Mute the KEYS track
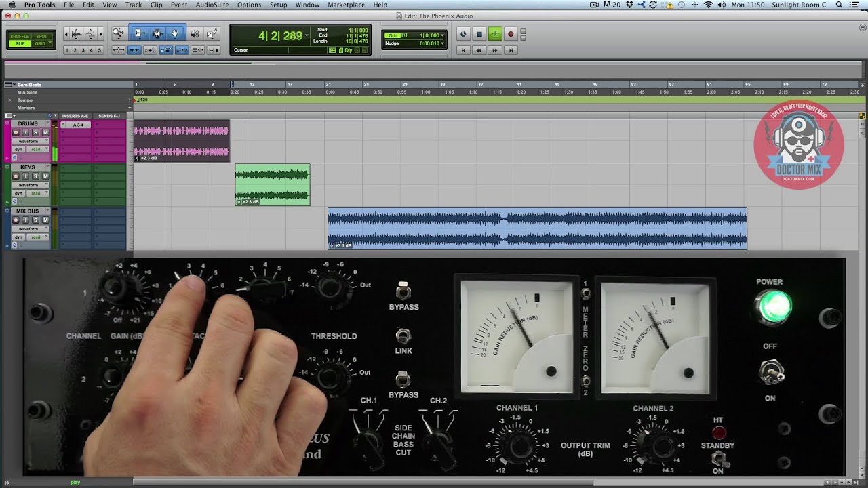This screenshot has height=488, width=868. click(45, 176)
